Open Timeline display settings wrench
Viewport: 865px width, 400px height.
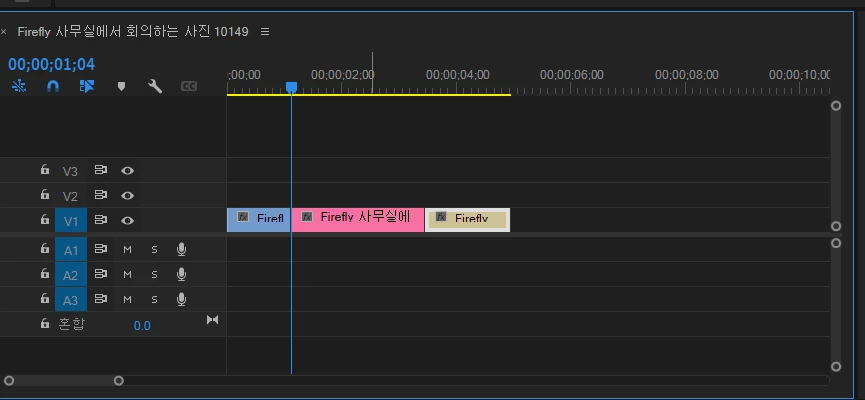point(155,86)
